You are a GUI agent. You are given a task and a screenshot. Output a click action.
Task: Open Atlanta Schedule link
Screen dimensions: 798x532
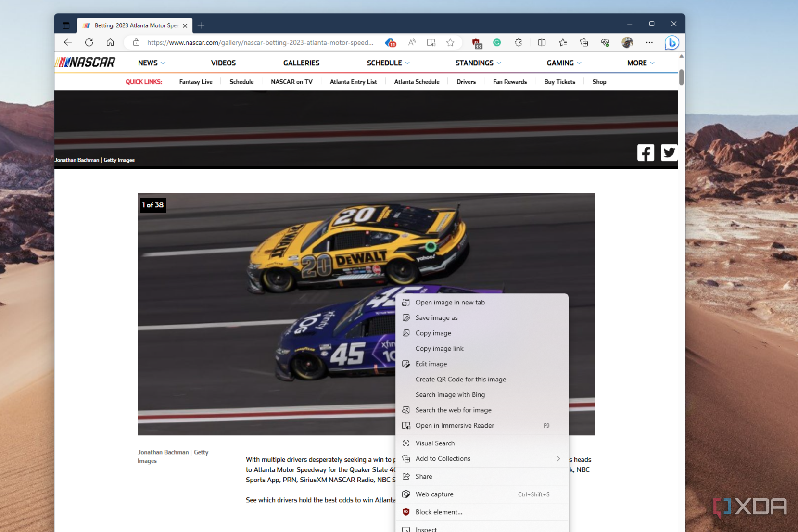coord(417,82)
